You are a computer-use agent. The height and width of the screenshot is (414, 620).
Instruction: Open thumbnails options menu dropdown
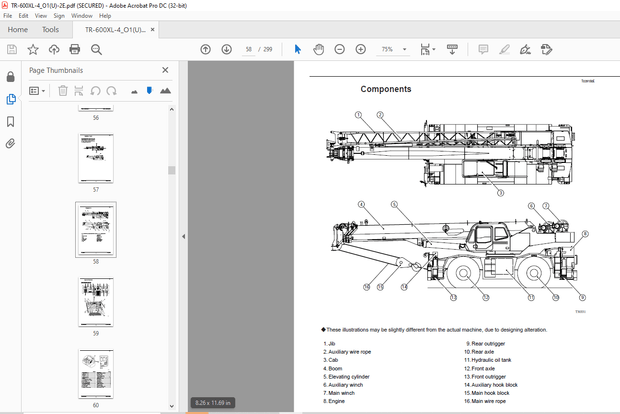37,91
